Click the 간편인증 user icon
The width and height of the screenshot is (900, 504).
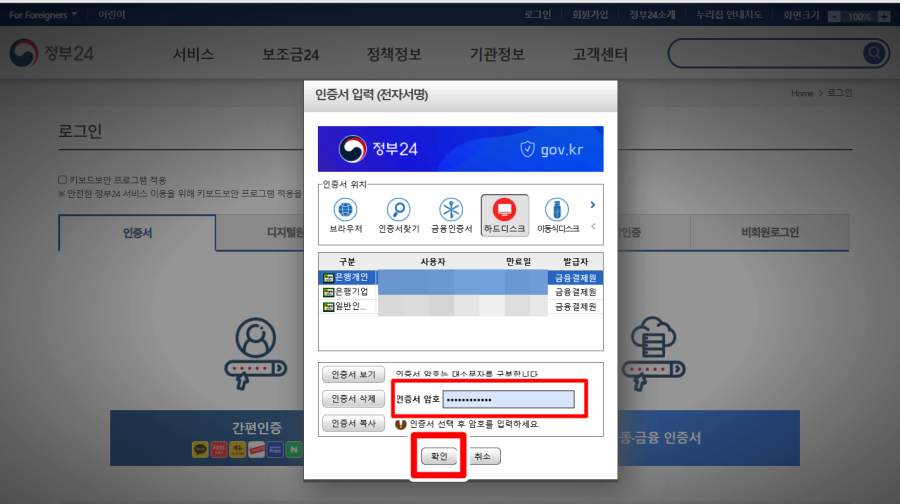tap(255, 354)
